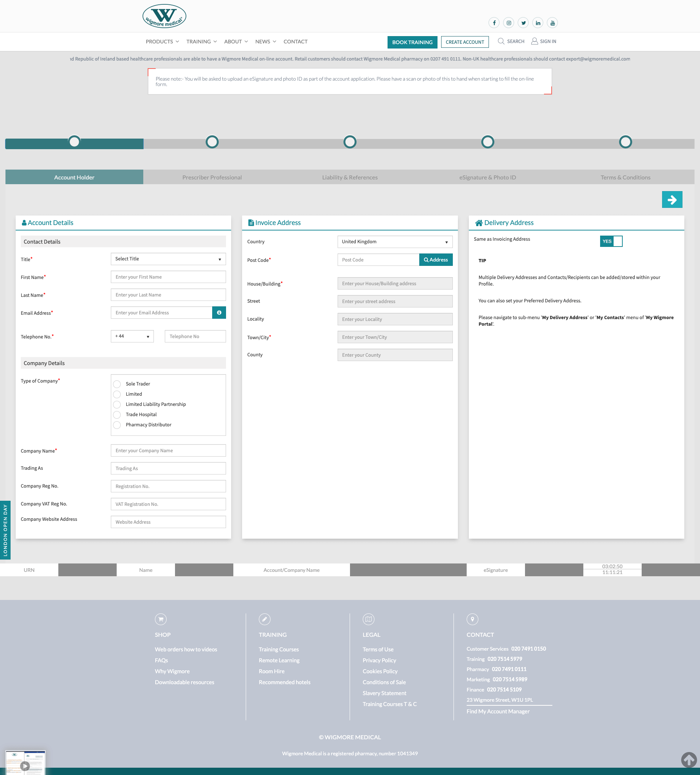Screen dimensions: 700x775
Task: Open the Instagram social icon
Action: (509, 23)
